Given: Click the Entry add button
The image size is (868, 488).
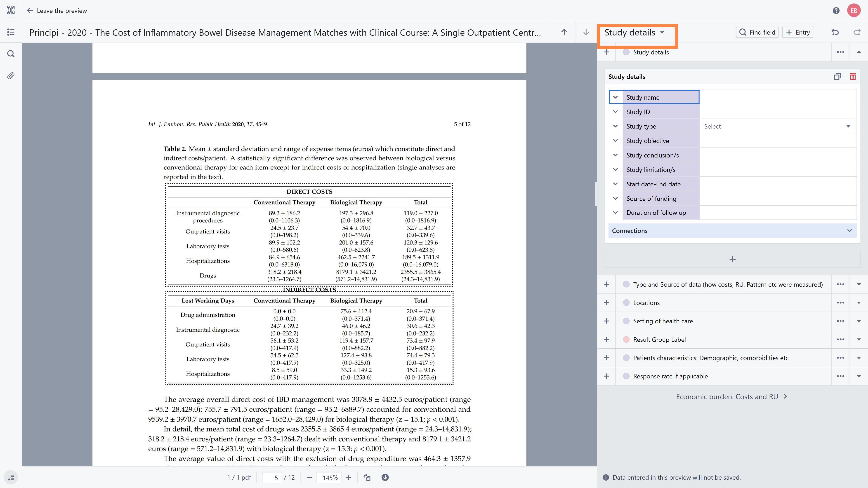Looking at the screenshot, I should coord(797,32).
